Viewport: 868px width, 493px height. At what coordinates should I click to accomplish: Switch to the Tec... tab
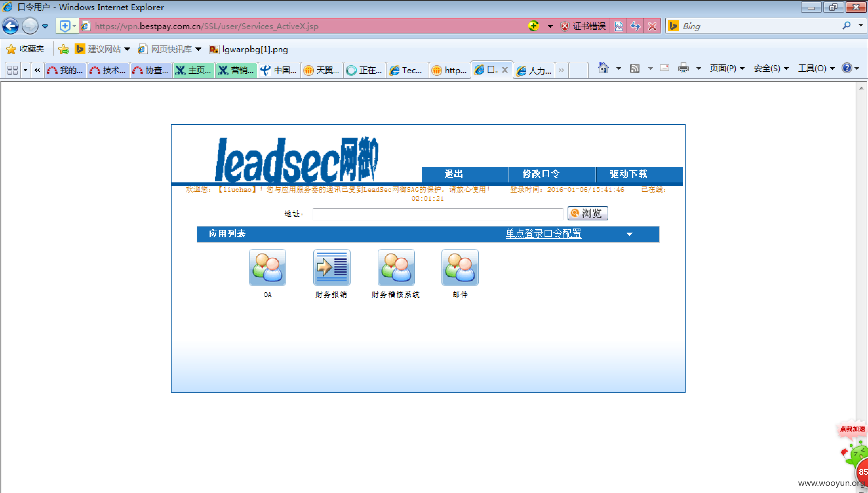pos(407,70)
